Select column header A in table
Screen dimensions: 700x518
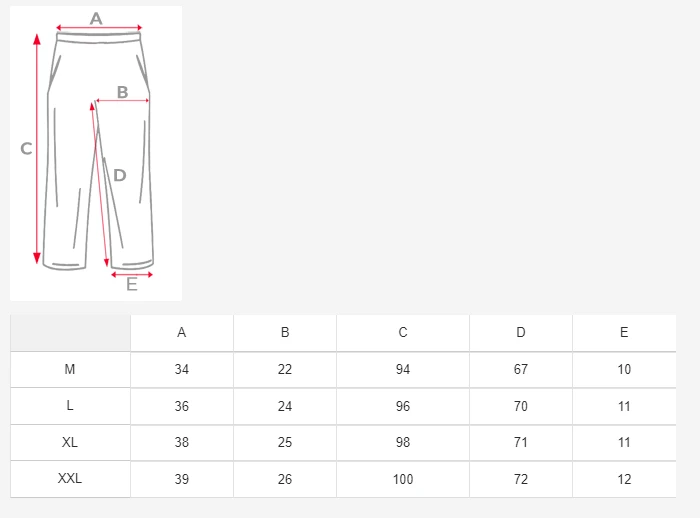coord(182,333)
